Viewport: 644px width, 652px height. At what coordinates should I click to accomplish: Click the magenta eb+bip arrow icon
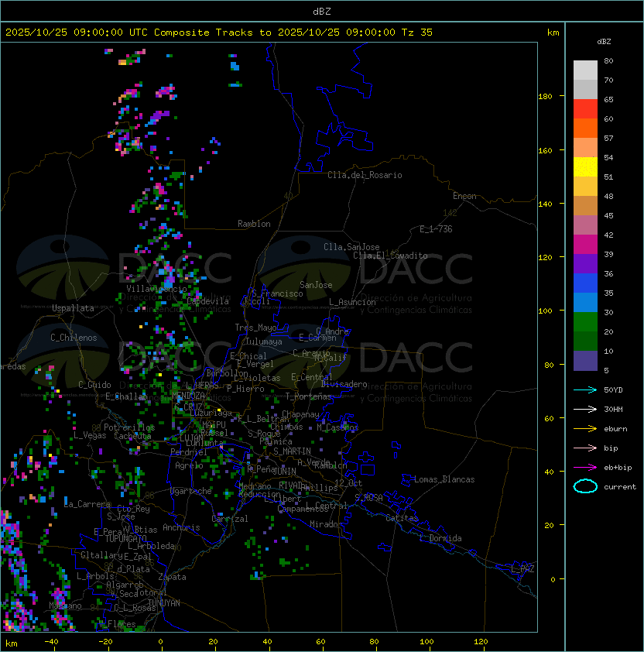point(585,468)
